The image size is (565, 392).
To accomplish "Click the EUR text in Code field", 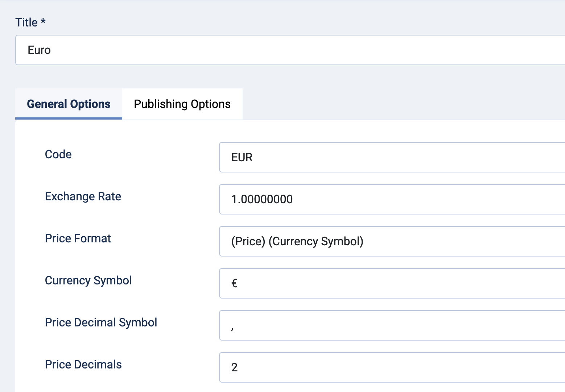I will 242,157.
